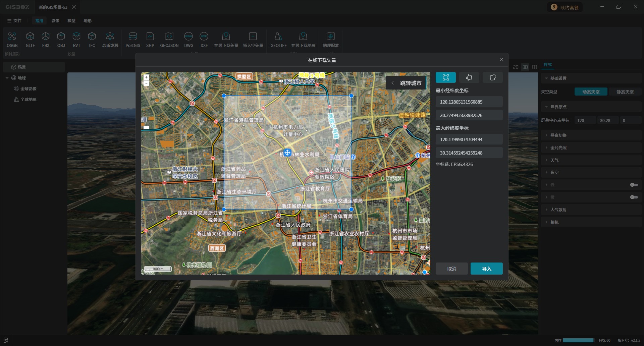Viewport: 644px width, 346px height.
Task: Select the GLTF model import tool
Action: pyautogui.click(x=30, y=40)
